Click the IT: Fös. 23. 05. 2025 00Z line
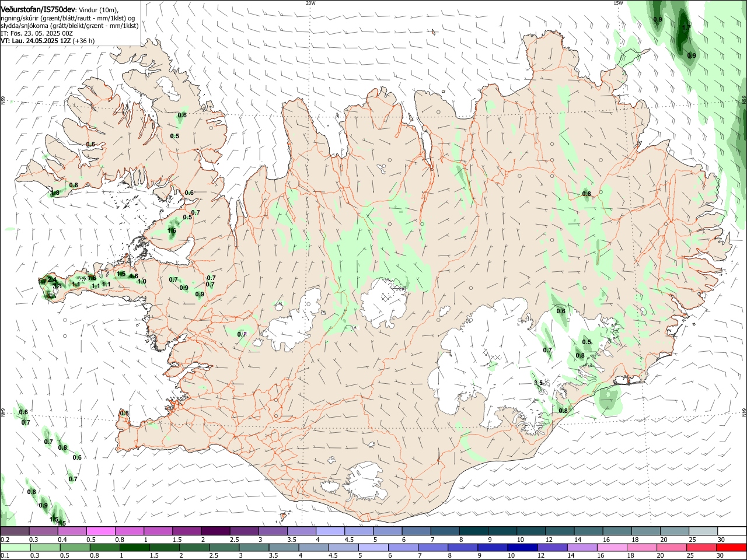The width and height of the screenshot is (747, 560). tap(37, 33)
